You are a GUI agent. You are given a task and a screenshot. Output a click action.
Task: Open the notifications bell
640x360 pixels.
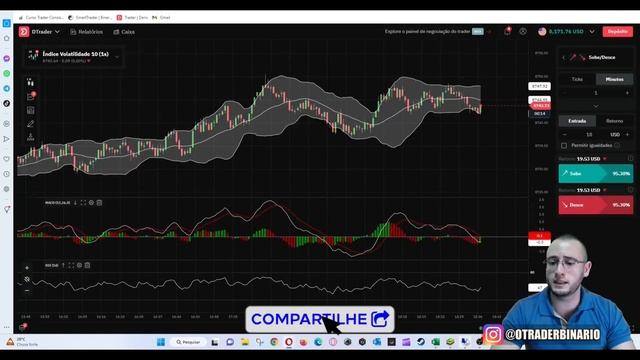[507, 31]
